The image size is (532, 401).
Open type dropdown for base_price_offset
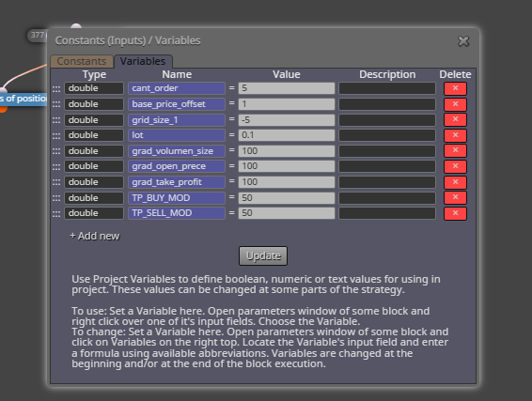(x=94, y=104)
